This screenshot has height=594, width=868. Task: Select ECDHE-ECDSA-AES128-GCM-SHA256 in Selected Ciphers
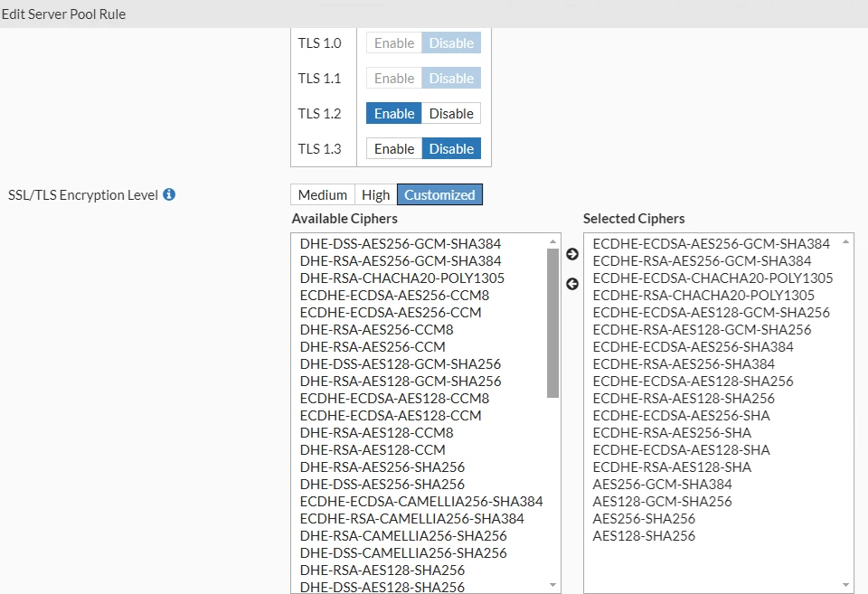pyautogui.click(x=712, y=312)
